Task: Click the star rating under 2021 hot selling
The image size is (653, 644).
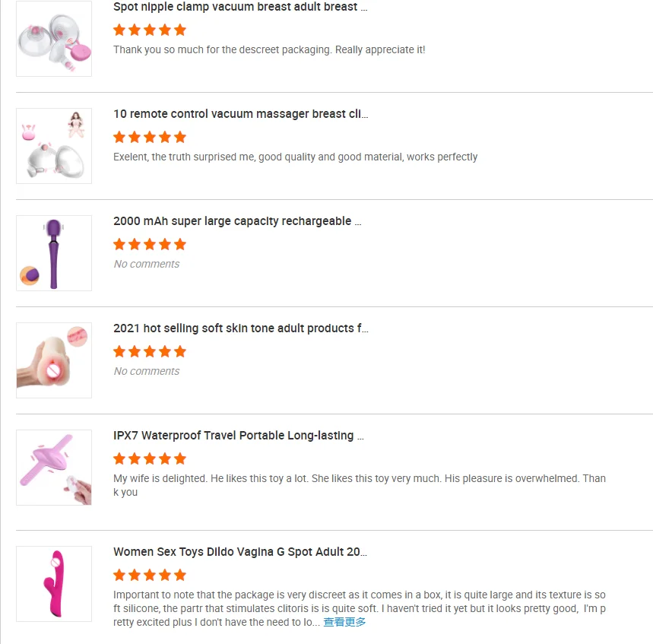Action: click(150, 352)
